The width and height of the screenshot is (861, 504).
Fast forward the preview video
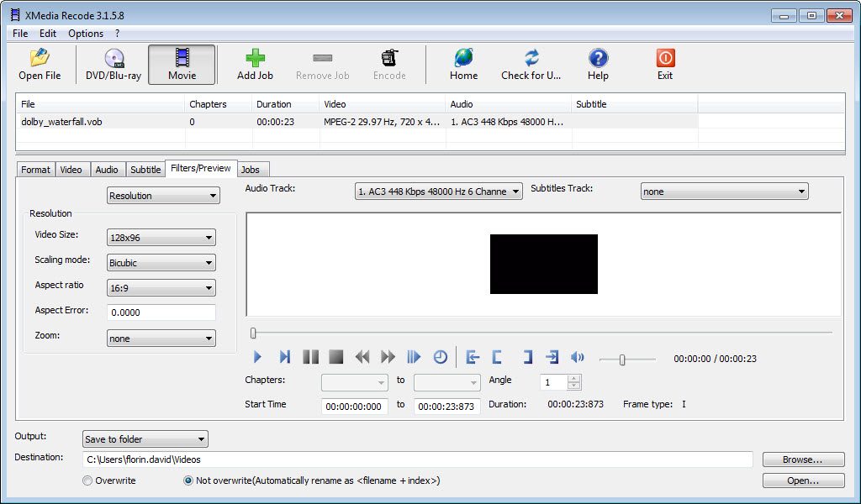[388, 358]
